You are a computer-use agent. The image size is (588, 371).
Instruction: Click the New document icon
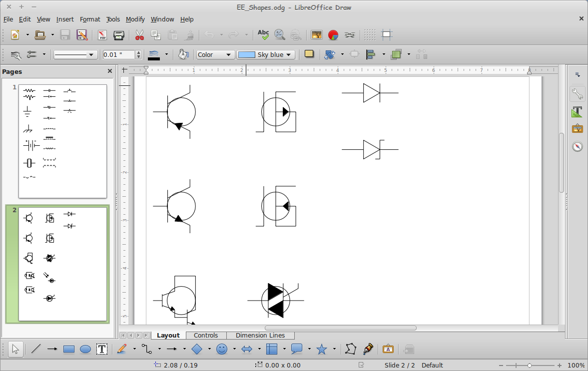pos(15,35)
